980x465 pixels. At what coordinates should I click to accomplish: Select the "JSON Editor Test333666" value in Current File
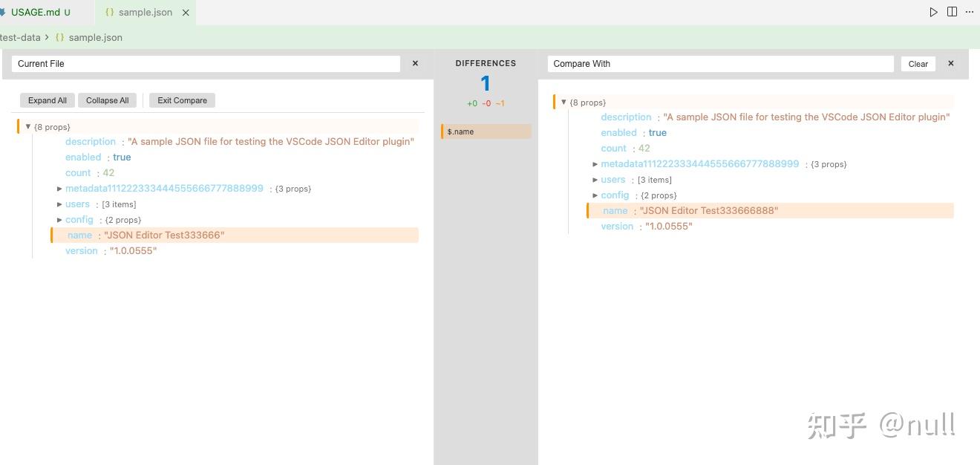[x=164, y=235]
